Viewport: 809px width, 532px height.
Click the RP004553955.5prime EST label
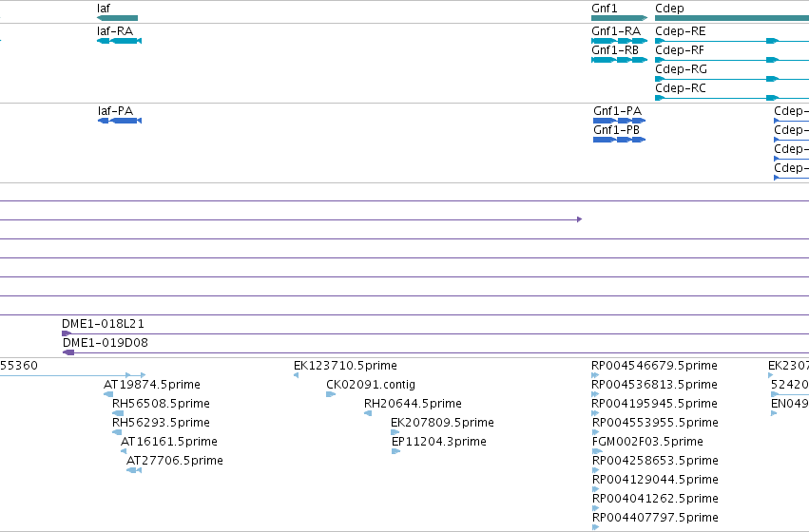[x=655, y=423]
